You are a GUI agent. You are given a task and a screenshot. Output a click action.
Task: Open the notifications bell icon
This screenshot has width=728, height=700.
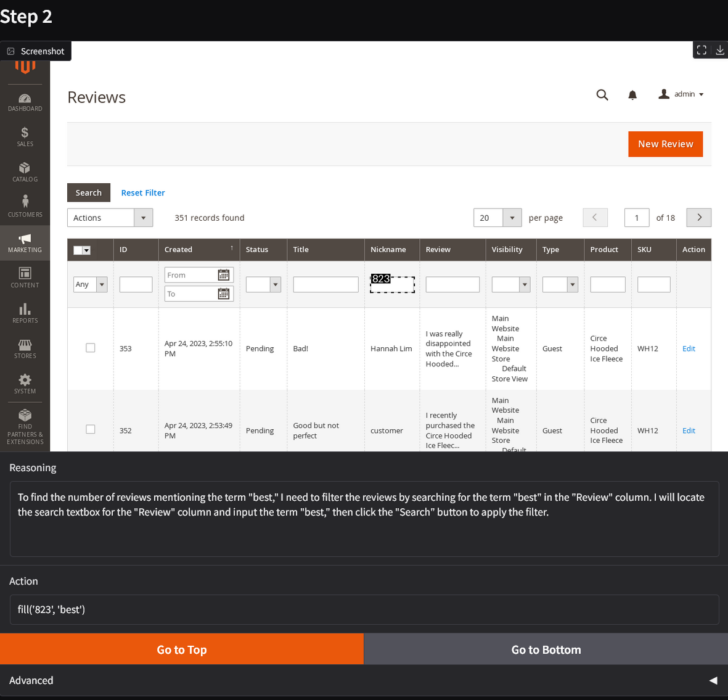coord(632,95)
